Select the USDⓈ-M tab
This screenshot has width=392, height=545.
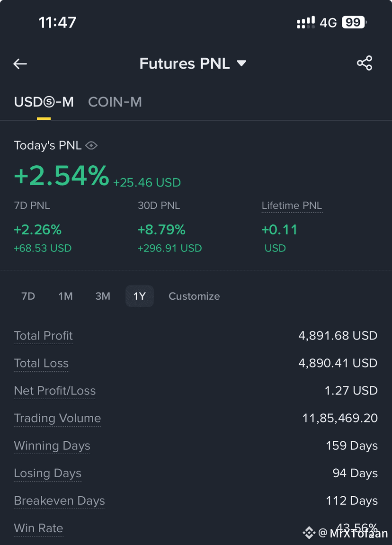coord(44,102)
